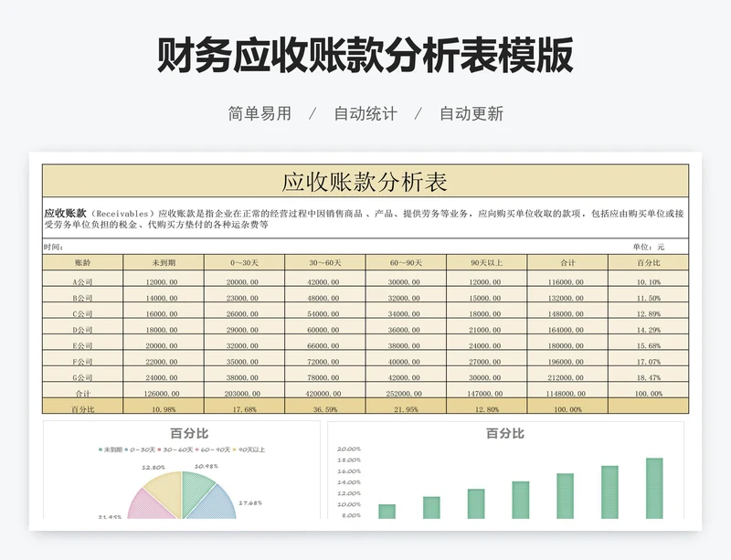Click the yellow 90天以上 legend marker
Image resolution: width=731 pixels, height=560 pixels.
coord(235,449)
